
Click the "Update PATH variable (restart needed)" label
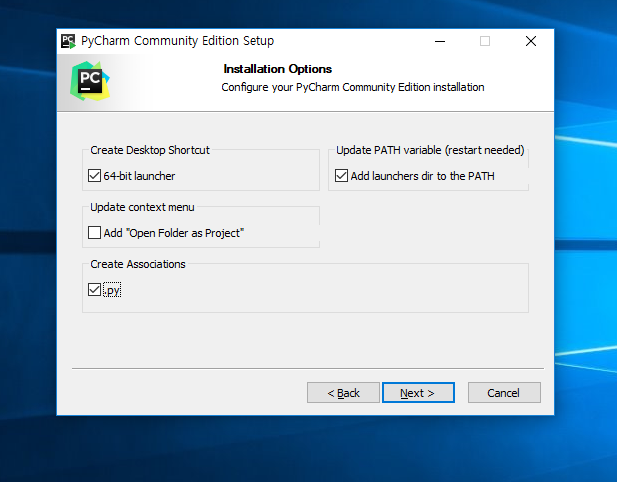coord(430,150)
